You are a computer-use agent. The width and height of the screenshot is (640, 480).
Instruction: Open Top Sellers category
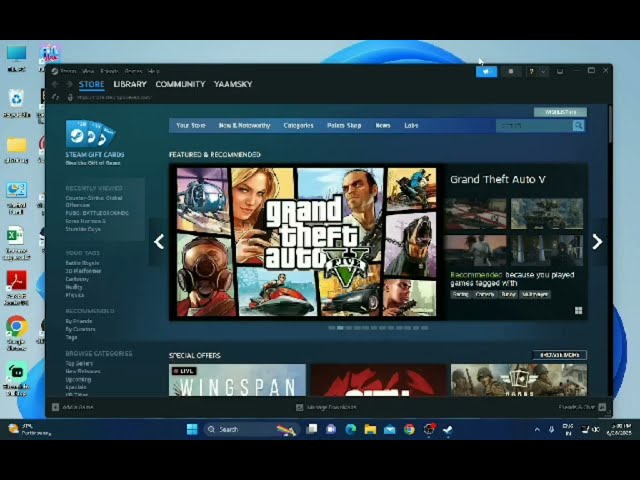click(79, 363)
